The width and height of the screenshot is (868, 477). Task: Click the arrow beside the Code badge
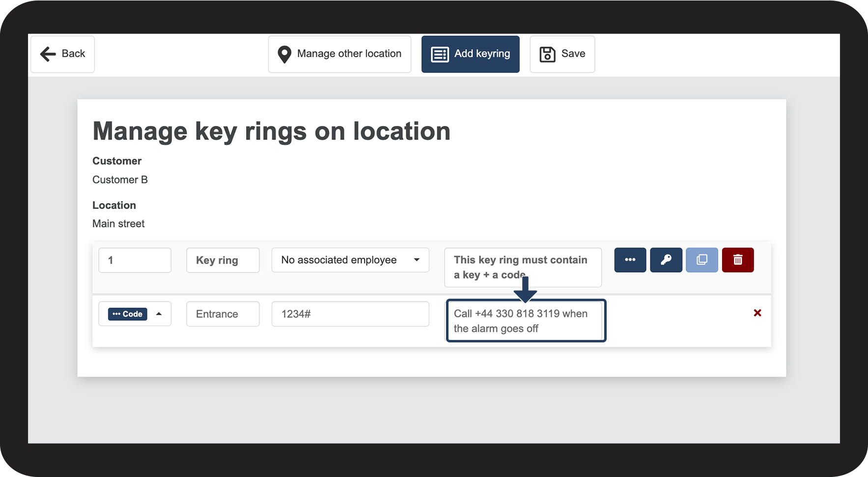(x=159, y=314)
